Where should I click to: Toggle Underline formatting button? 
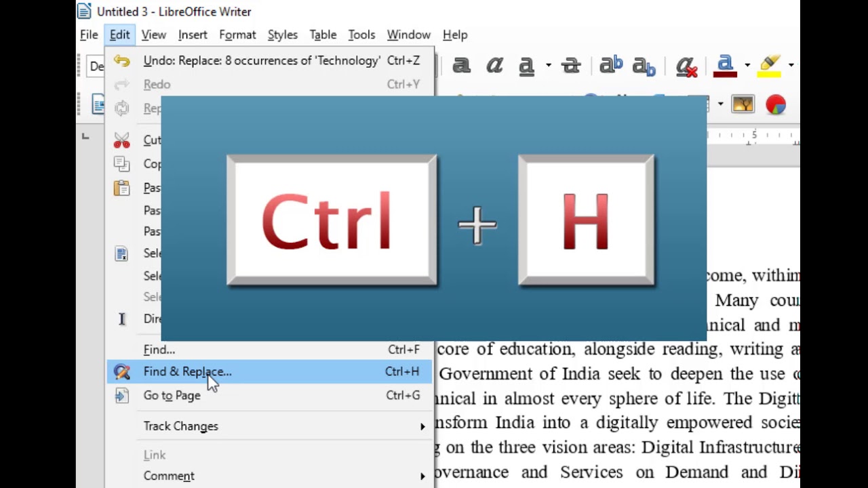526,66
